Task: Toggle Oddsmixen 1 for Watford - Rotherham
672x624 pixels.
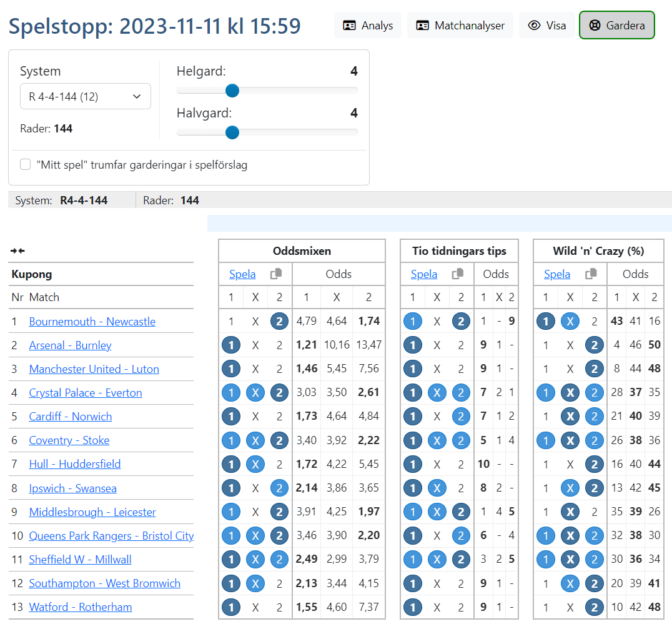Action: [231, 607]
